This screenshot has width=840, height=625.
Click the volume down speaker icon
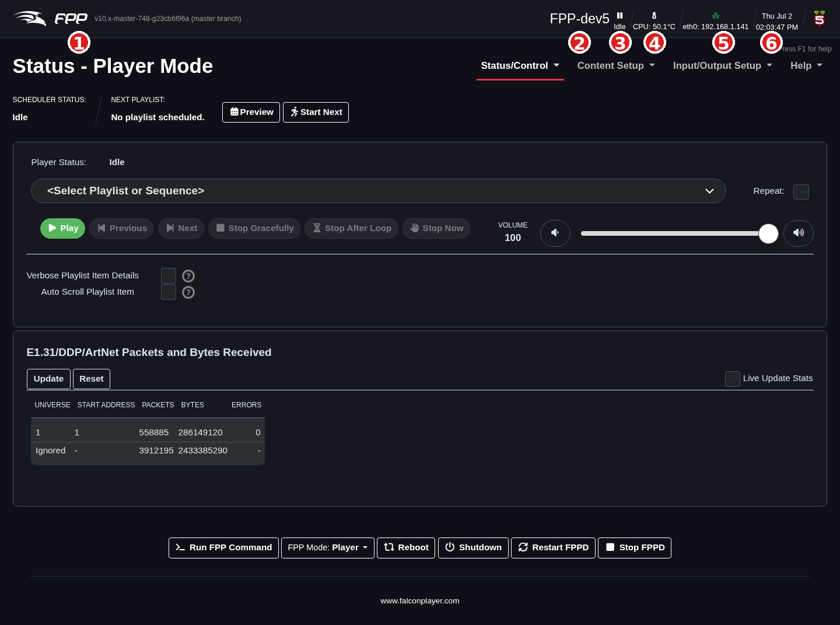click(555, 233)
